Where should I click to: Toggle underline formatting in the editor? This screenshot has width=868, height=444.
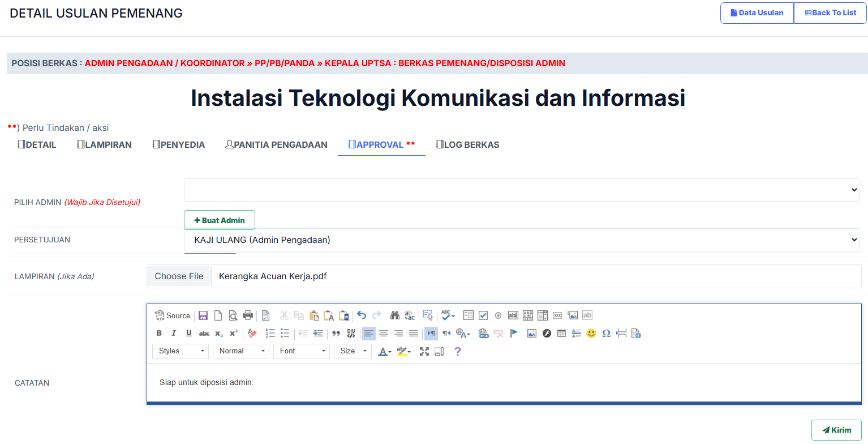click(189, 334)
